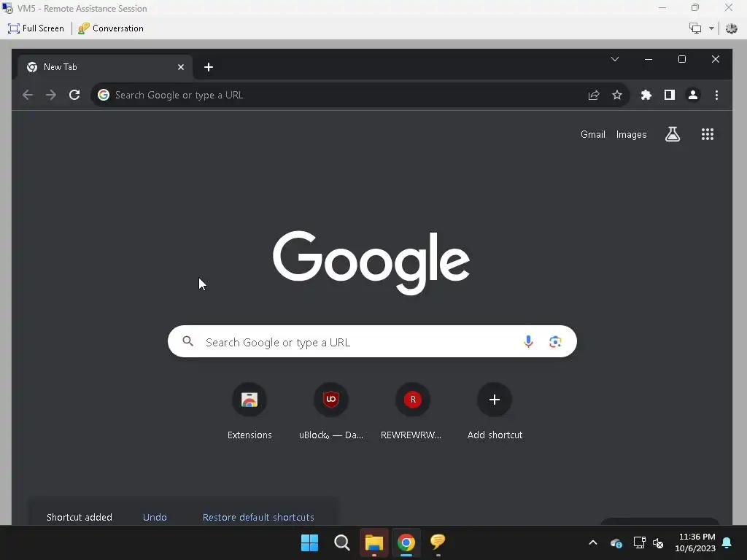The height and width of the screenshot is (560, 747).
Task: Click the Google logo doodle
Action: pyautogui.click(x=371, y=262)
